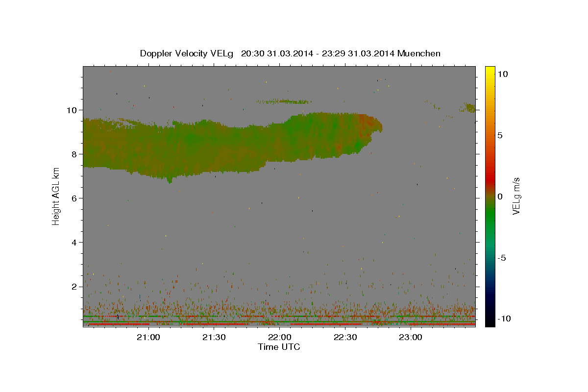Click the colorbar value -5 label

[x=502, y=258]
